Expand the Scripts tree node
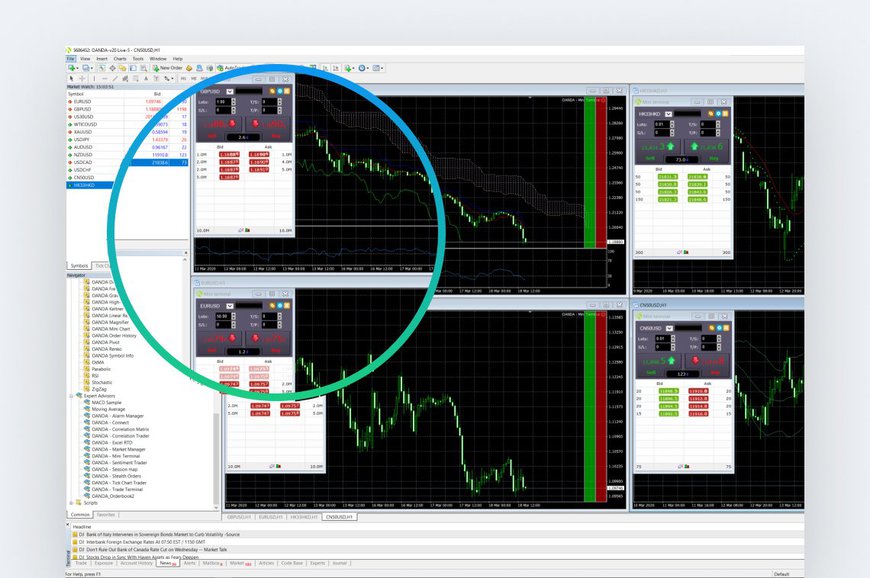 [x=70, y=502]
